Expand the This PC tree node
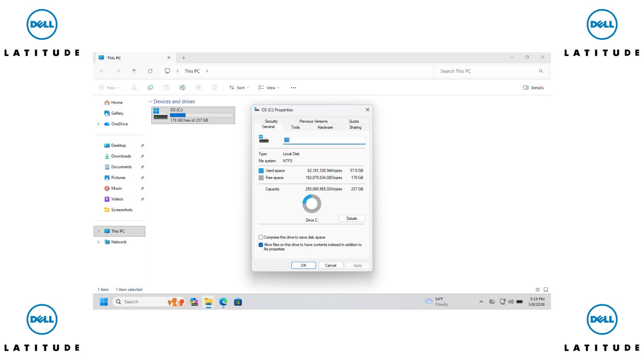This screenshot has height=362, width=644. point(98,231)
